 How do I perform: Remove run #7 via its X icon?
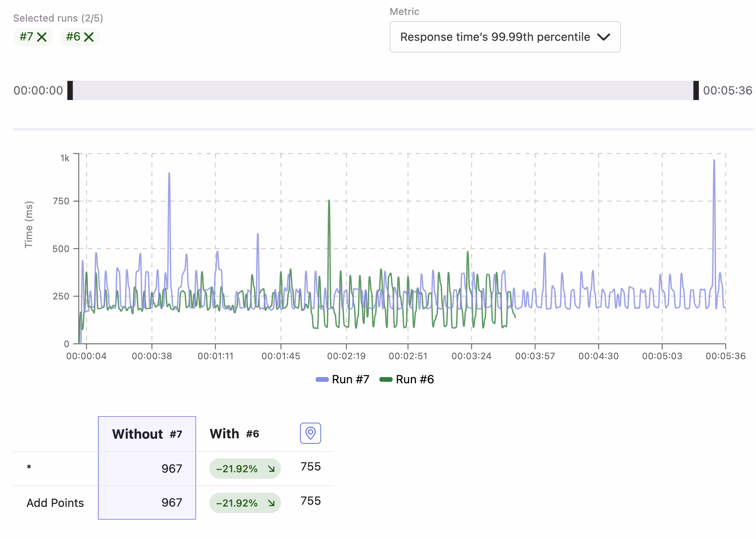point(42,37)
